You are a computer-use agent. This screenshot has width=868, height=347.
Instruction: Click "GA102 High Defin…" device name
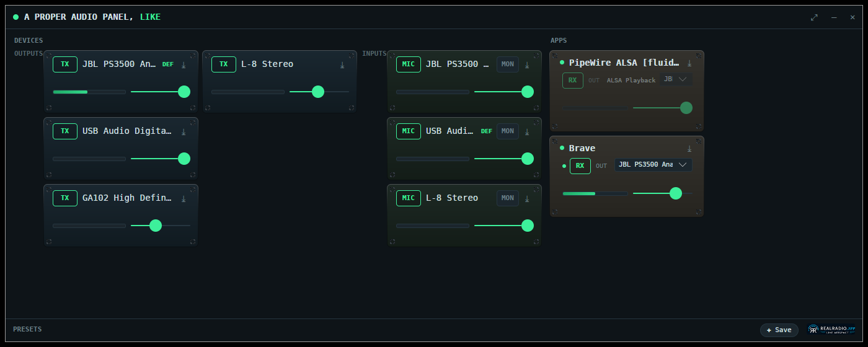pyautogui.click(x=127, y=198)
